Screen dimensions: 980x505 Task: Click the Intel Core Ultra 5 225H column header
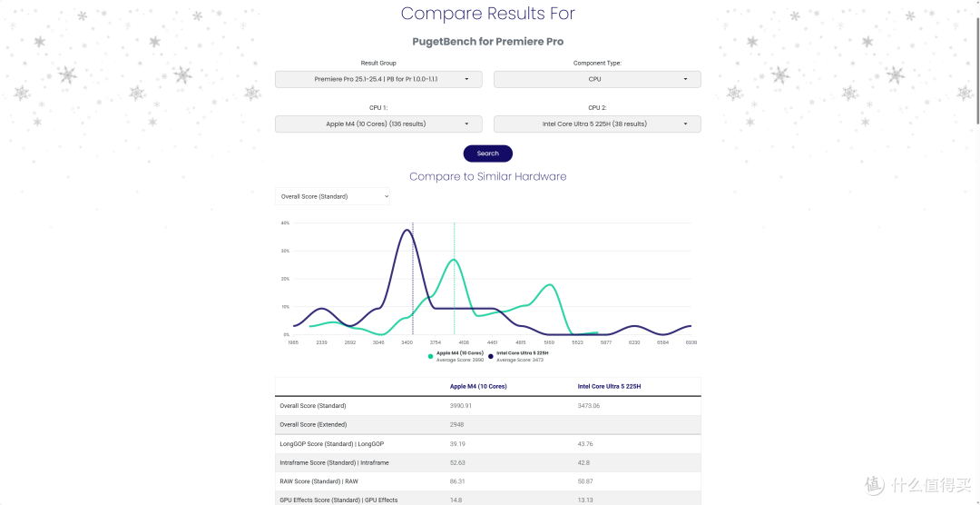pos(609,387)
